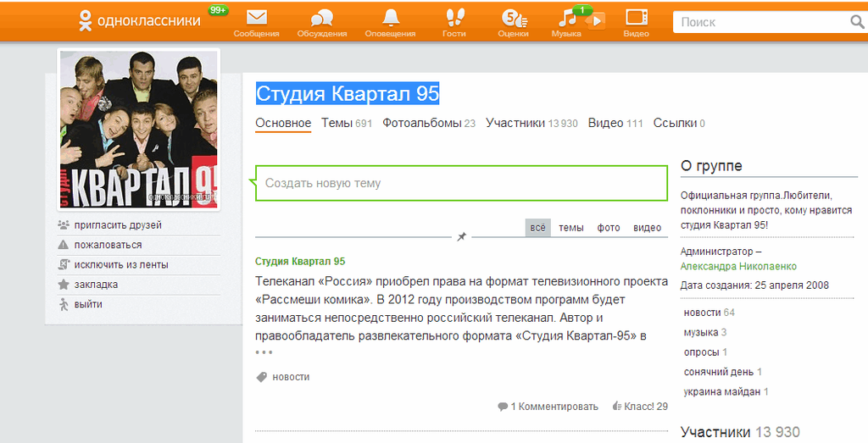Click пожаловаться warning link

point(108,245)
